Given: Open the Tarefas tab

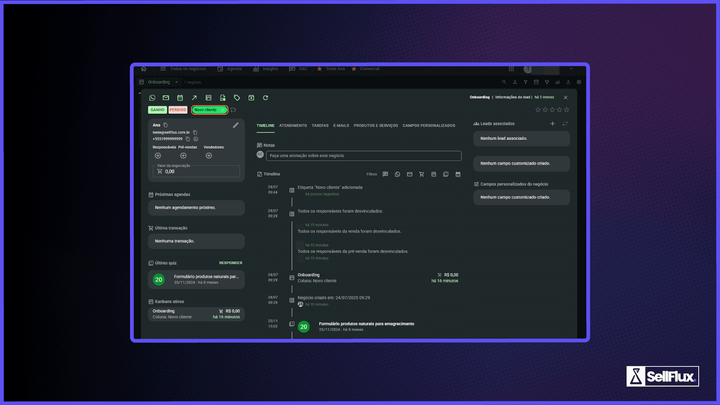Looking at the screenshot, I should pyautogui.click(x=320, y=125).
